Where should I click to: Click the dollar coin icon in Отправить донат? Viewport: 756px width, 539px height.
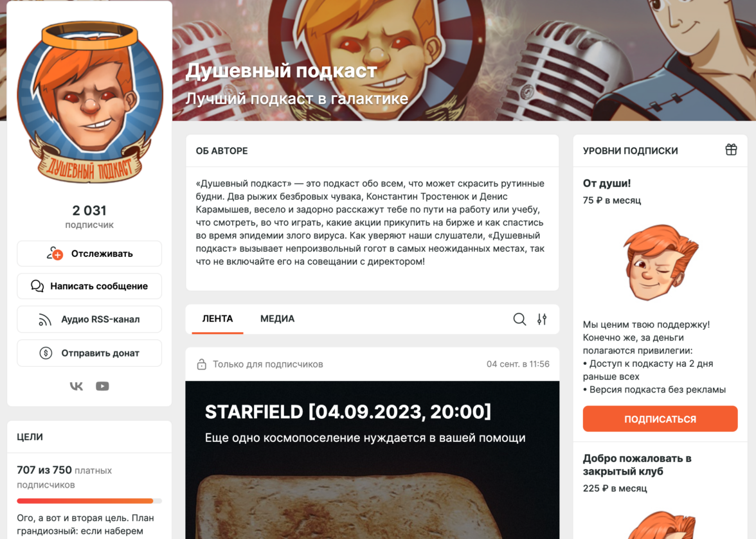tap(46, 353)
